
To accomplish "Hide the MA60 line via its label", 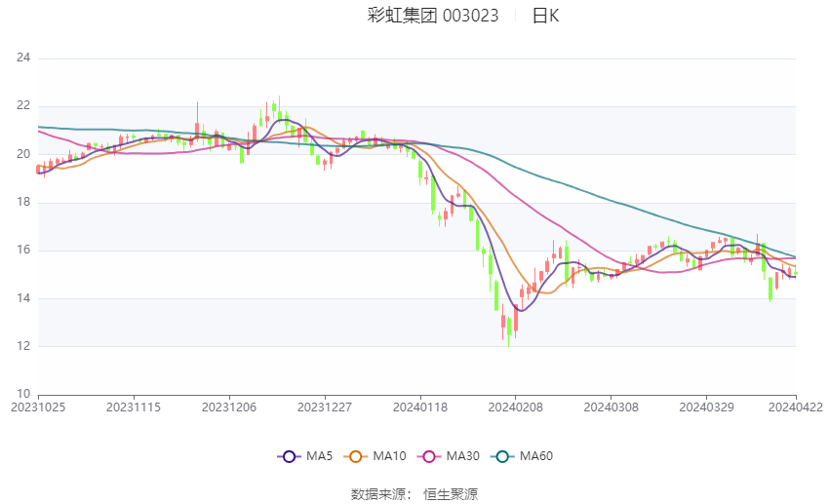I will click(536, 456).
